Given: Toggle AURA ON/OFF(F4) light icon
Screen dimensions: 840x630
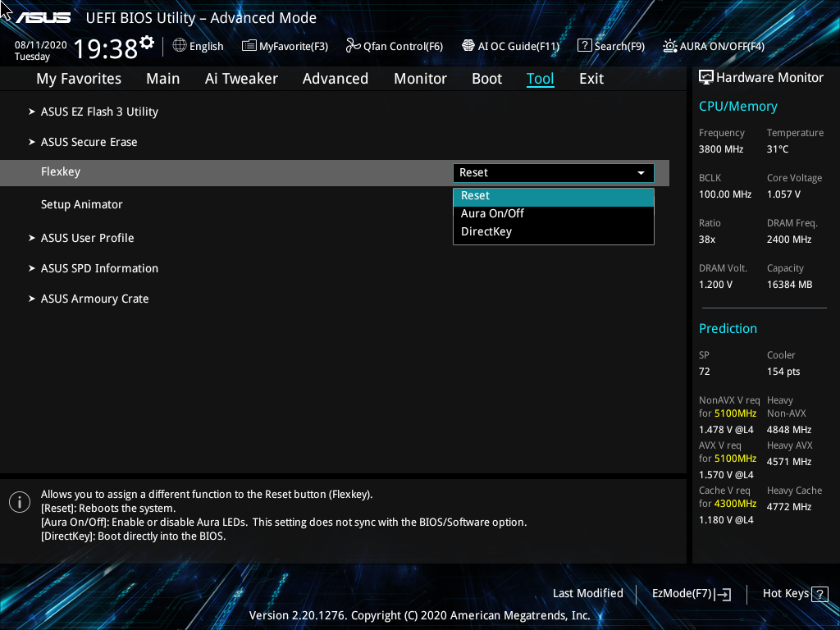Looking at the screenshot, I should pos(669,46).
